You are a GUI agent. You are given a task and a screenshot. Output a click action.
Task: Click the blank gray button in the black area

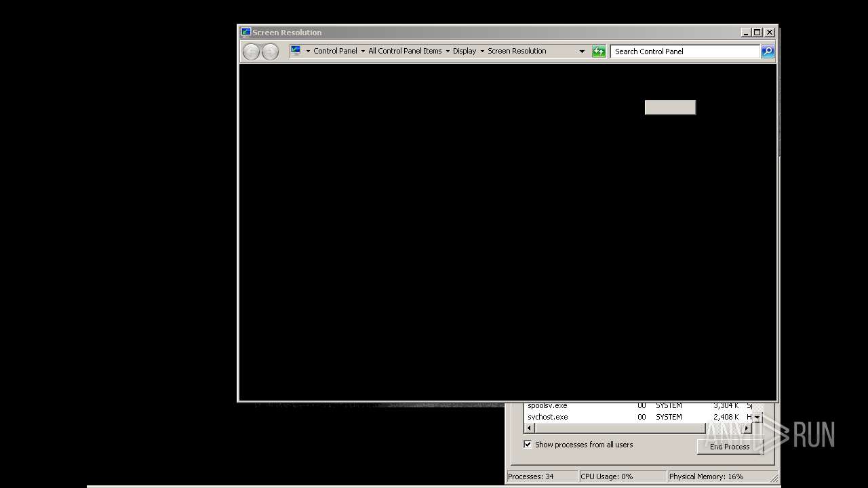click(x=670, y=108)
